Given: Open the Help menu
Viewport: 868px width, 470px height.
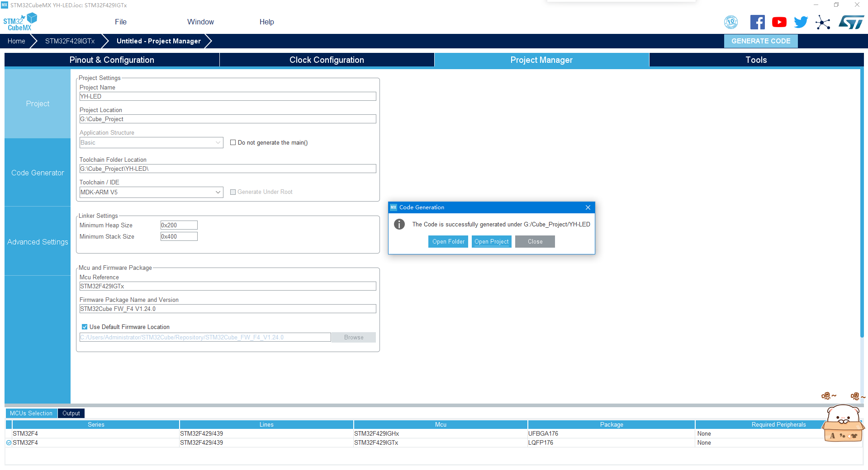Looking at the screenshot, I should point(267,22).
